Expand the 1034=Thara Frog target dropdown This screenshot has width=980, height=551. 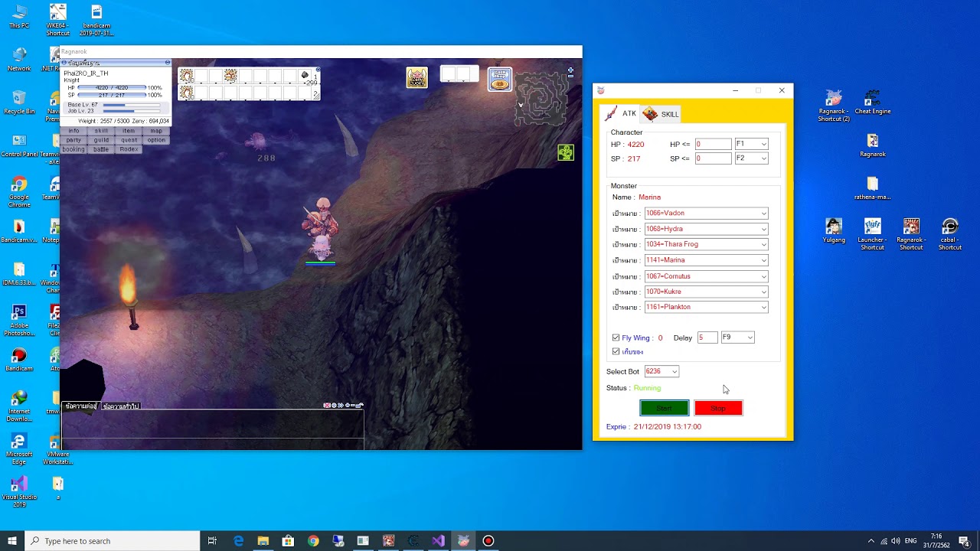tap(706, 244)
